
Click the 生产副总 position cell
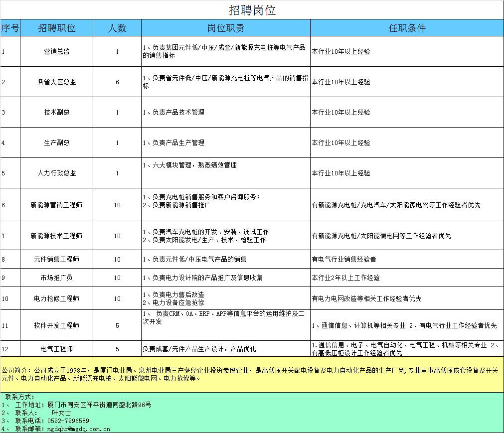(x=56, y=143)
